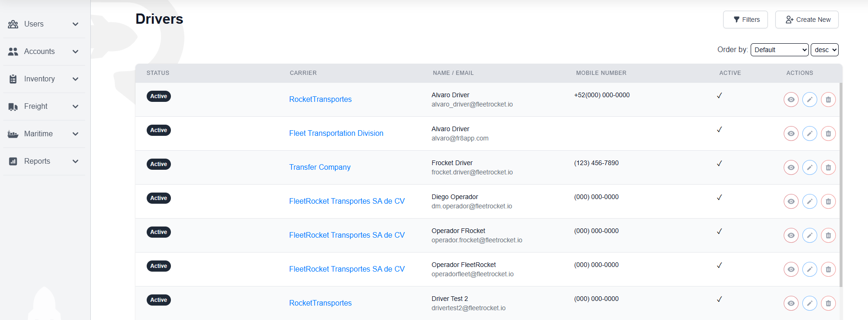Click the Accounts people icon in sidebar
This screenshot has height=320, width=868.
pyautogui.click(x=13, y=52)
